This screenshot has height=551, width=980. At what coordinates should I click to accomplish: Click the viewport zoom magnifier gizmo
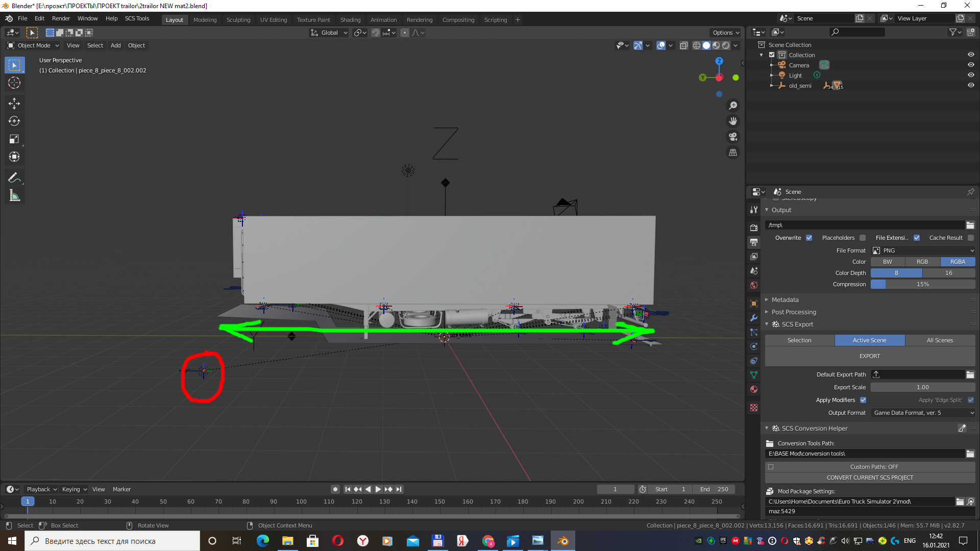pos(733,106)
